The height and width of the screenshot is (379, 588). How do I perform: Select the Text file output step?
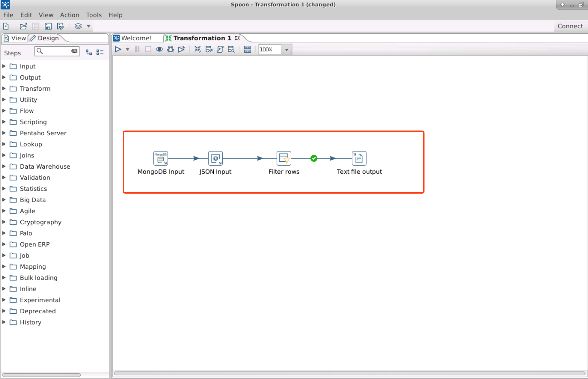(359, 158)
